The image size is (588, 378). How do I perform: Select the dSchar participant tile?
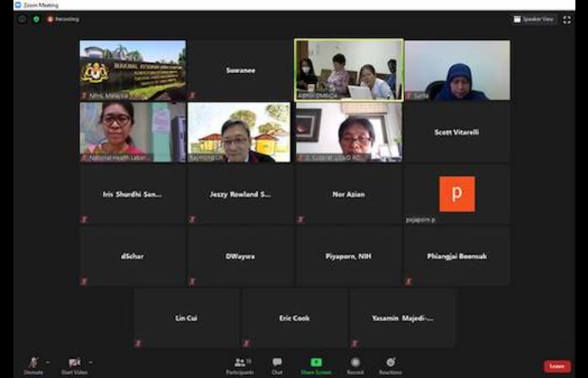(133, 256)
